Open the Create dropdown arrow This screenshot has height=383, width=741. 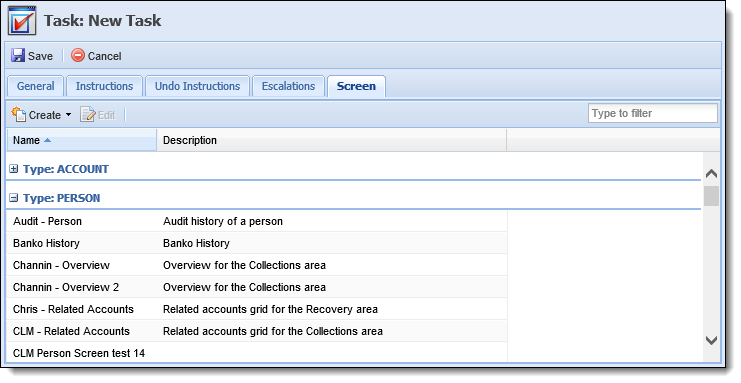(x=69, y=115)
